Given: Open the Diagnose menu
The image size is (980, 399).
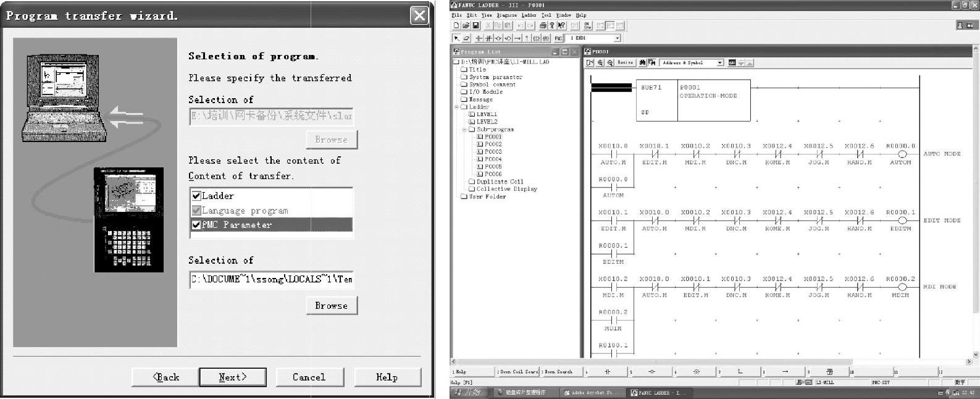Looking at the screenshot, I should 507,15.
